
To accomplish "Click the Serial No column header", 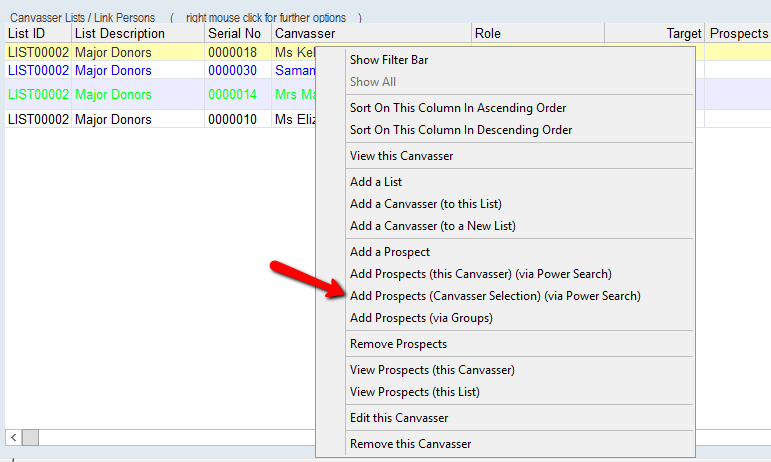I will tap(238, 33).
